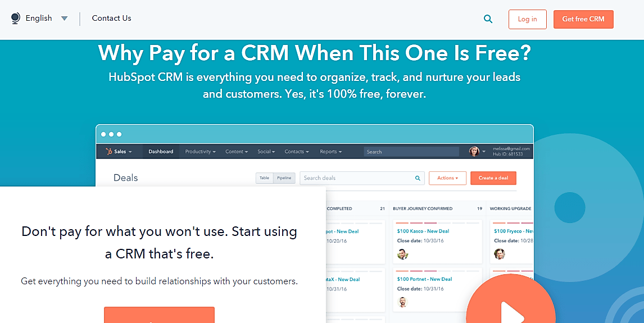Click the globe language icon

click(x=16, y=19)
